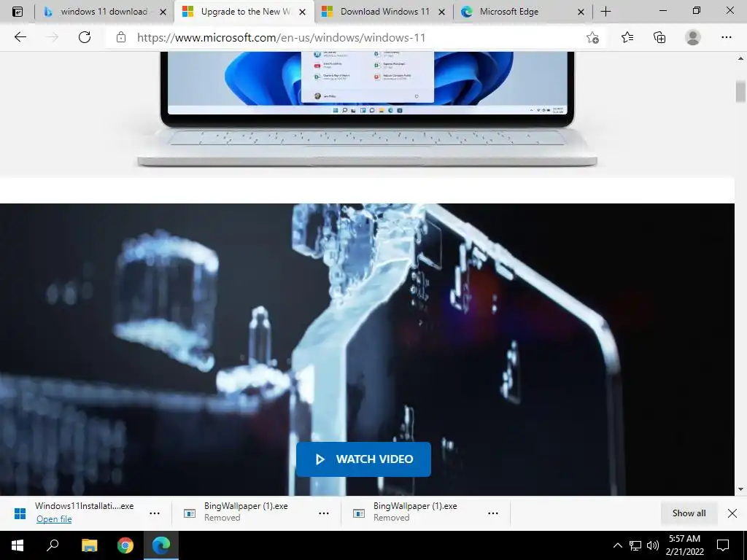This screenshot has width=747, height=560.
Task: Open a new tab with plus button
Action: click(x=605, y=12)
